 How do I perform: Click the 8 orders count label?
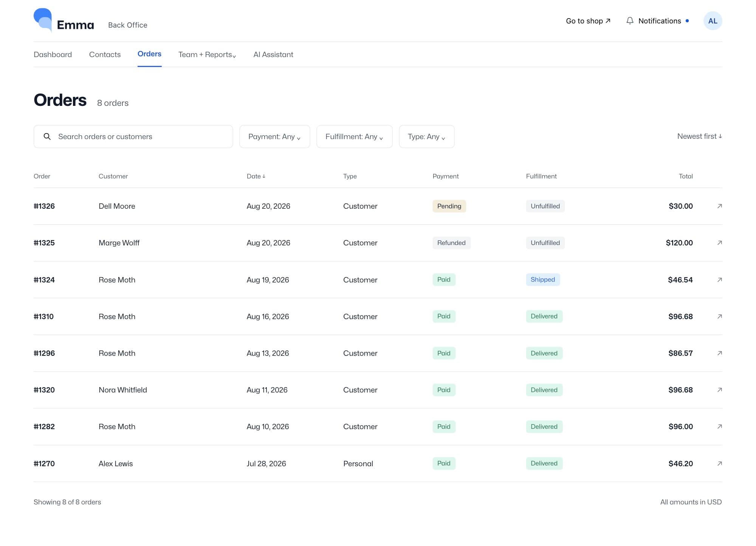[113, 103]
